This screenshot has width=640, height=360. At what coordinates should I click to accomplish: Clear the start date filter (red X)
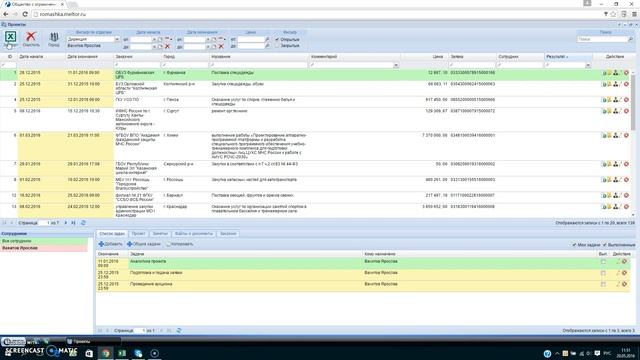(167, 47)
